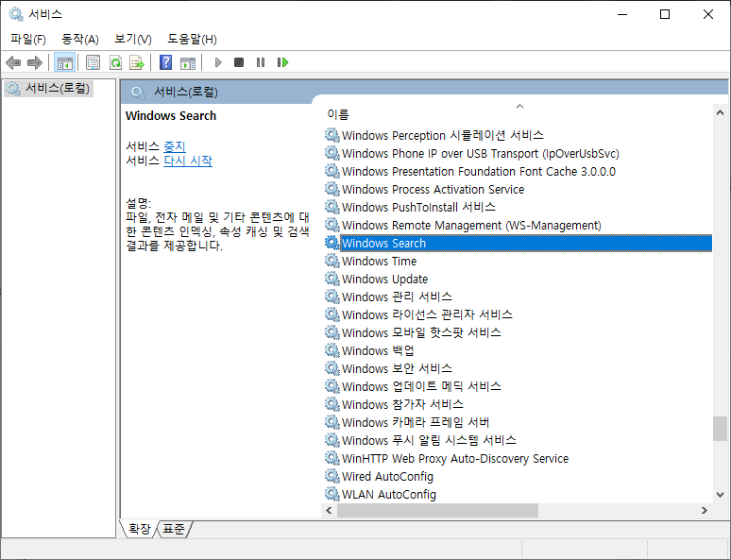
Task: Select Windows 라이선스 관리자 서비스
Action: (427, 314)
